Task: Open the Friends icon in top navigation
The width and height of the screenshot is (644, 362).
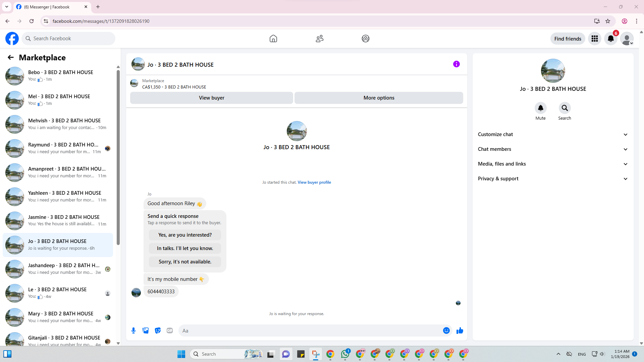Action: pyautogui.click(x=320, y=39)
